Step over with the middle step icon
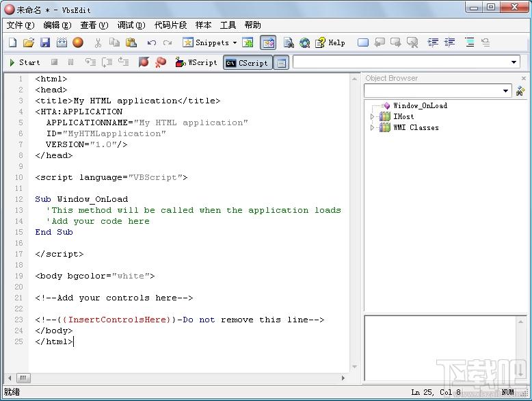532x401 pixels. click(107, 62)
